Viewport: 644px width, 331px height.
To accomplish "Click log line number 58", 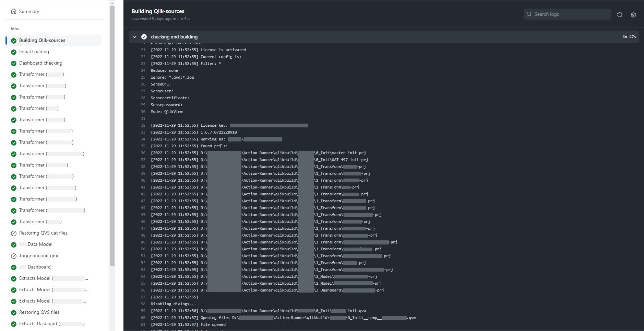I will point(143,304).
